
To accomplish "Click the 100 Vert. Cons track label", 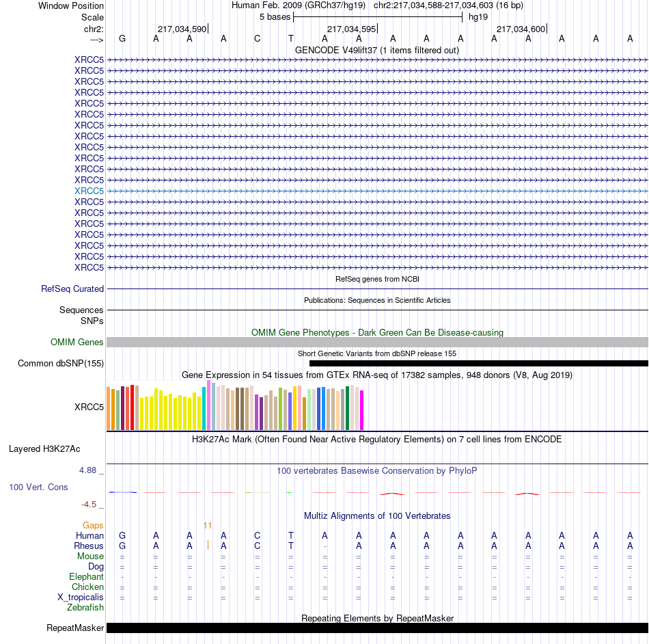I will (x=38, y=487).
